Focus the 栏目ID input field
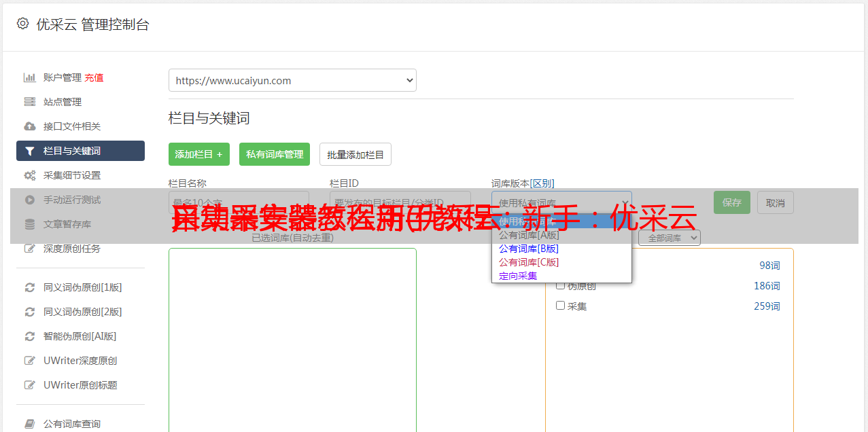The height and width of the screenshot is (432, 868). tap(400, 202)
